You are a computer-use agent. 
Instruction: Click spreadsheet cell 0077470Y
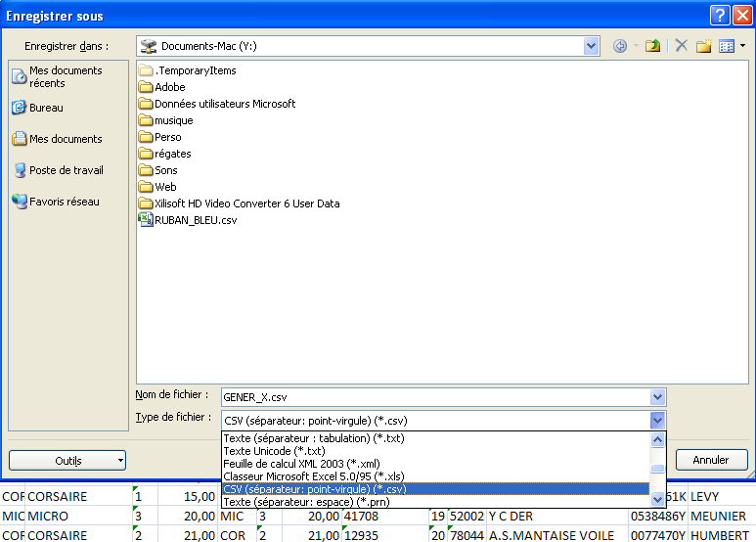point(658,535)
